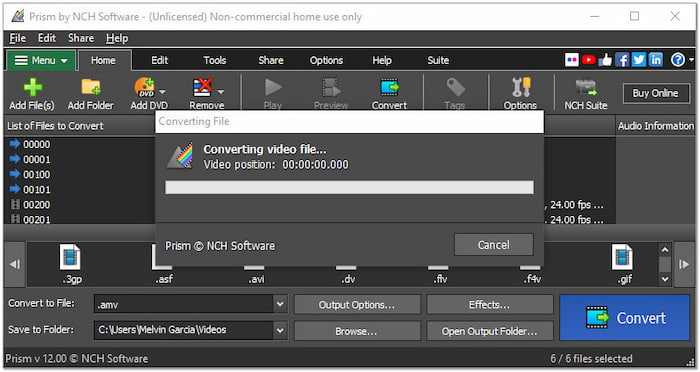Screen dimensions: 700x372
Task: Click Open Output Folder... button
Action: pos(489,331)
